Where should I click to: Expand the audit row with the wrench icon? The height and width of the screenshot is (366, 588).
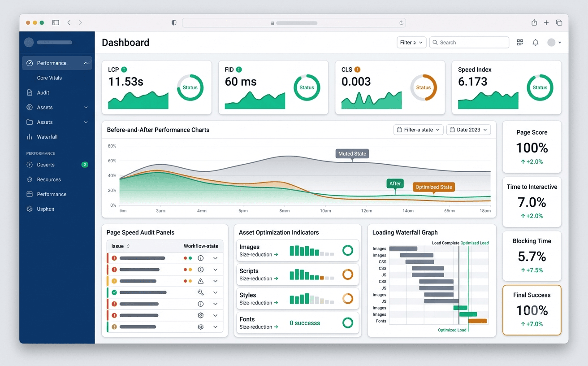(216, 292)
